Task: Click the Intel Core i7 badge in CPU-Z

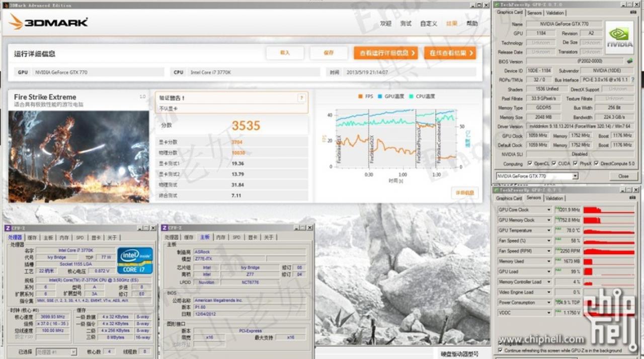Action: [x=135, y=260]
